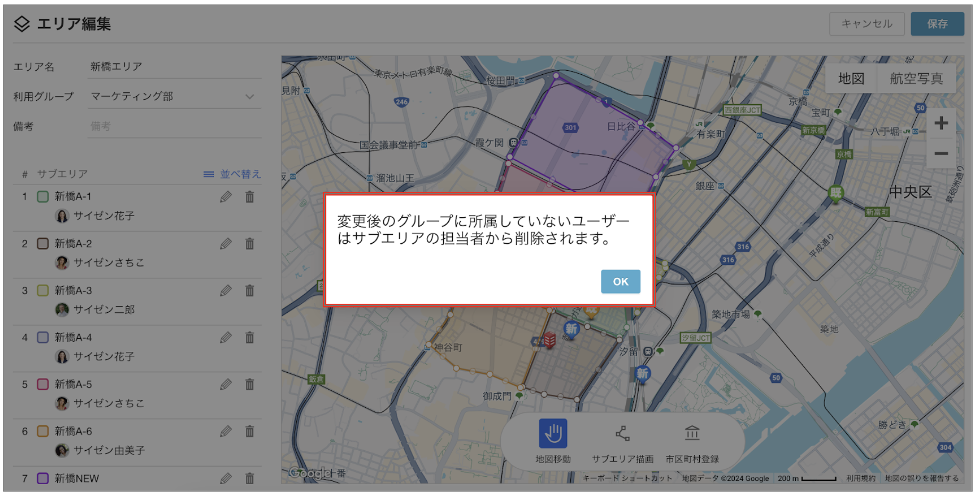The image size is (980, 498).
Task: Delete sub-area 新橋A-3 with trash icon
Action: (250, 290)
